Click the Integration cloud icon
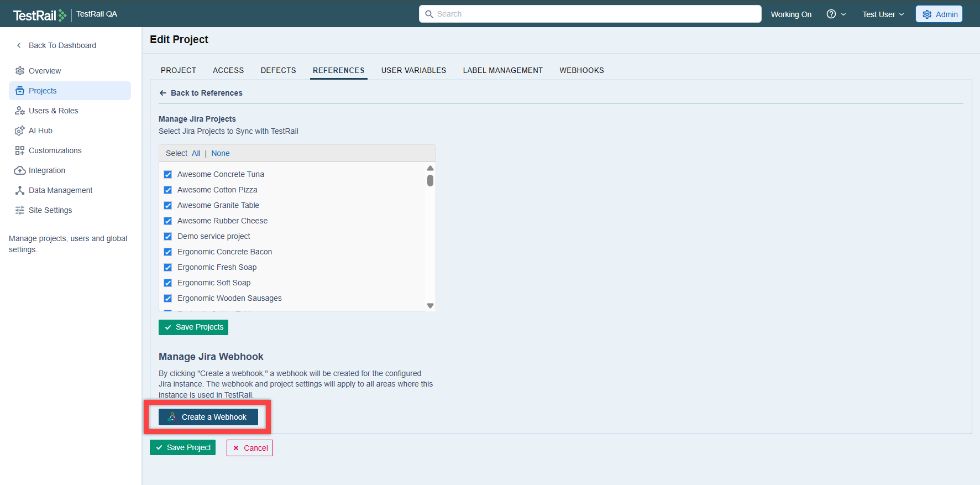The width and height of the screenshot is (980, 485). coord(20,170)
